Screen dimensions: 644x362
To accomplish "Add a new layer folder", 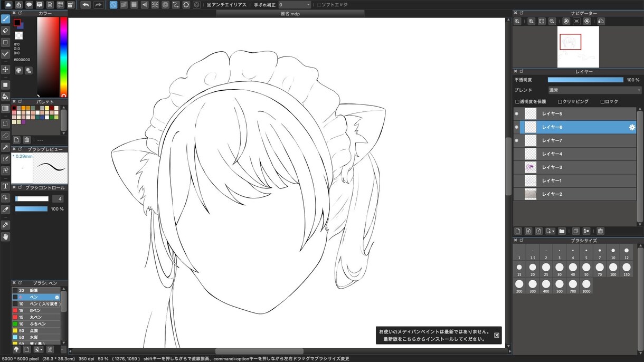I will [x=562, y=231].
